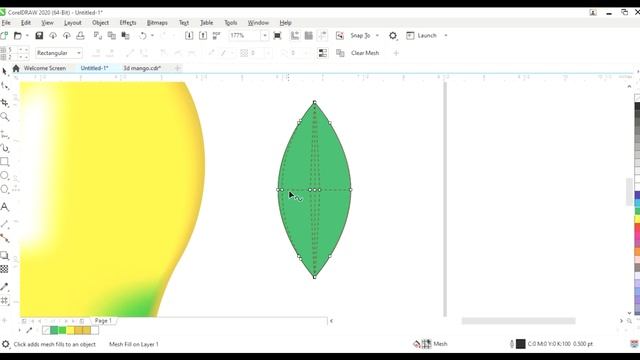The image size is (640, 360).
Task: Open the Object menu
Action: tap(100, 23)
